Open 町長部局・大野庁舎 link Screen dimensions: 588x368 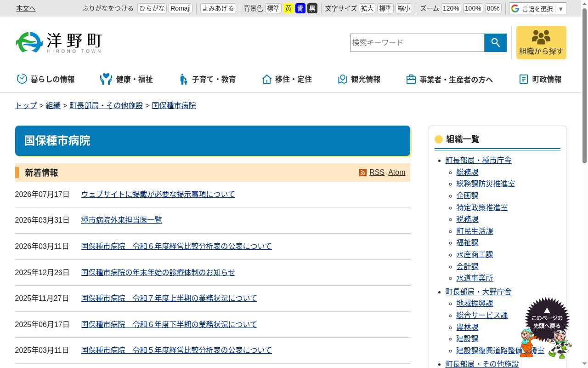[x=478, y=292]
